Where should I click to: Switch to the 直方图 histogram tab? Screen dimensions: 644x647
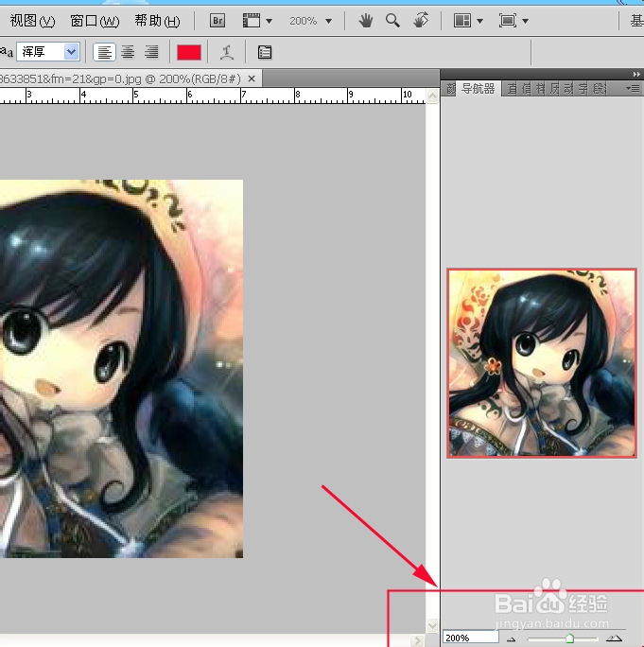512,89
